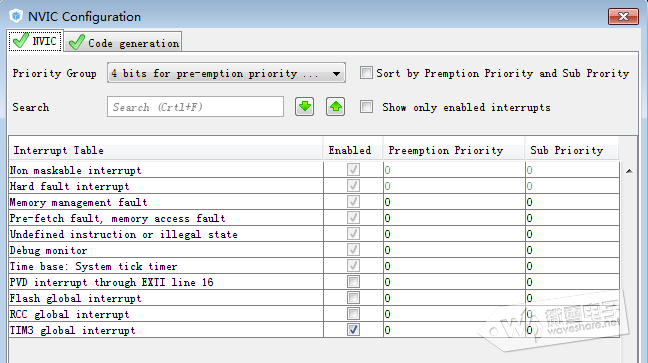Open the Priority Group dropdown
Image resolution: width=648 pixels, height=363 pixels.
[x=226, y=73]
